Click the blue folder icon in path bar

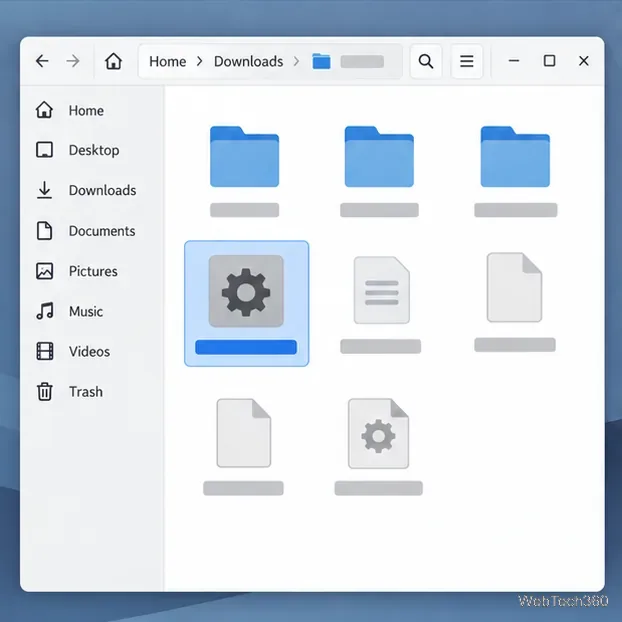(x=321, y=61)
